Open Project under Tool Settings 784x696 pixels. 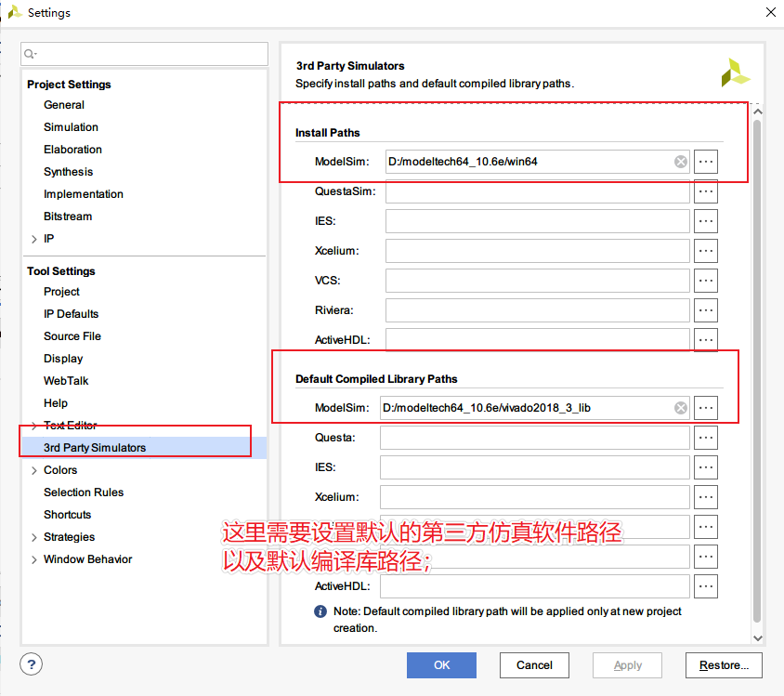pos(61,292)
